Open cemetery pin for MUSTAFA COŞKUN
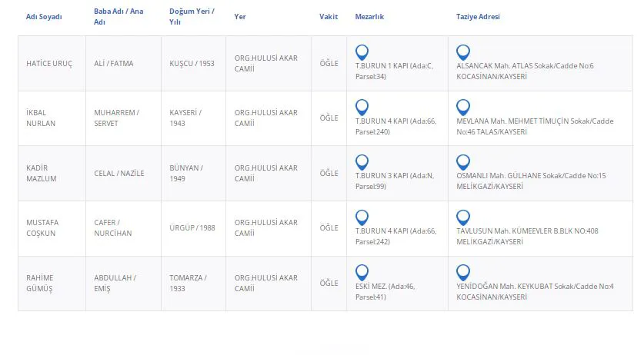The width and height of the screenshot is (644, 355). click(x=362, y=217)
